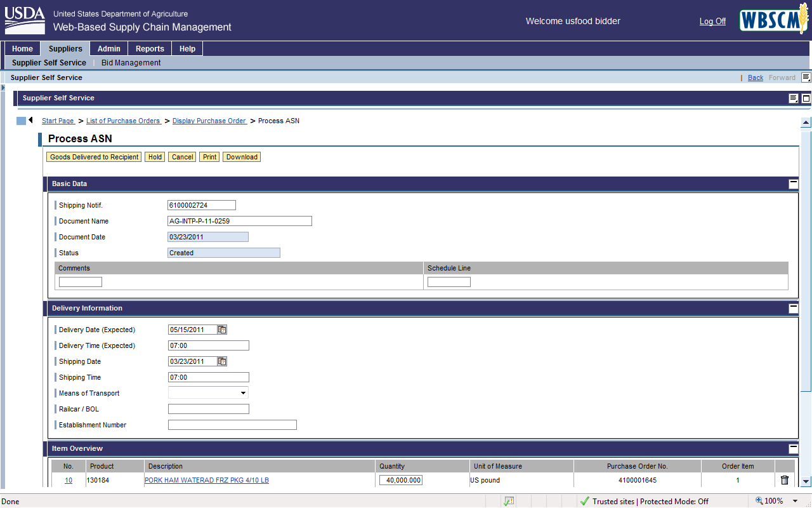The width and height of the screenshot is (812, 508).
Task: Select the Suppliers tab
Action: (x=65, y=49)
